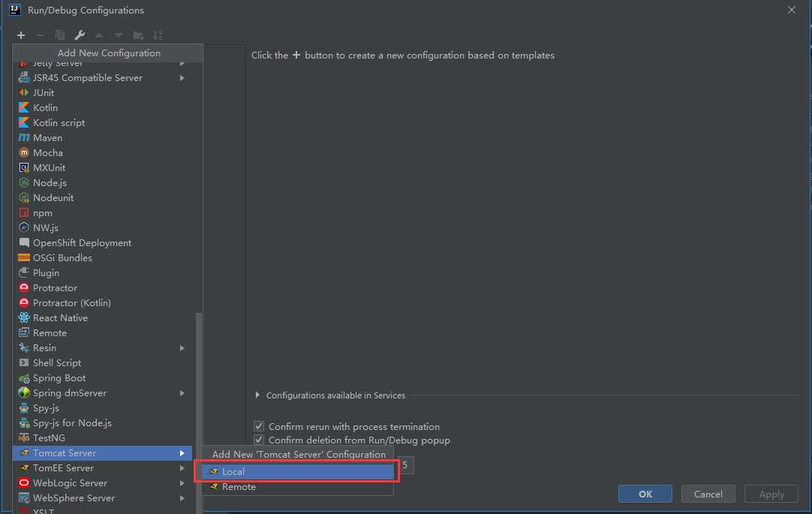This screenshot has height=514, width=812.
Task: Click the OpenShift Deployment icon
Action: 24,243
